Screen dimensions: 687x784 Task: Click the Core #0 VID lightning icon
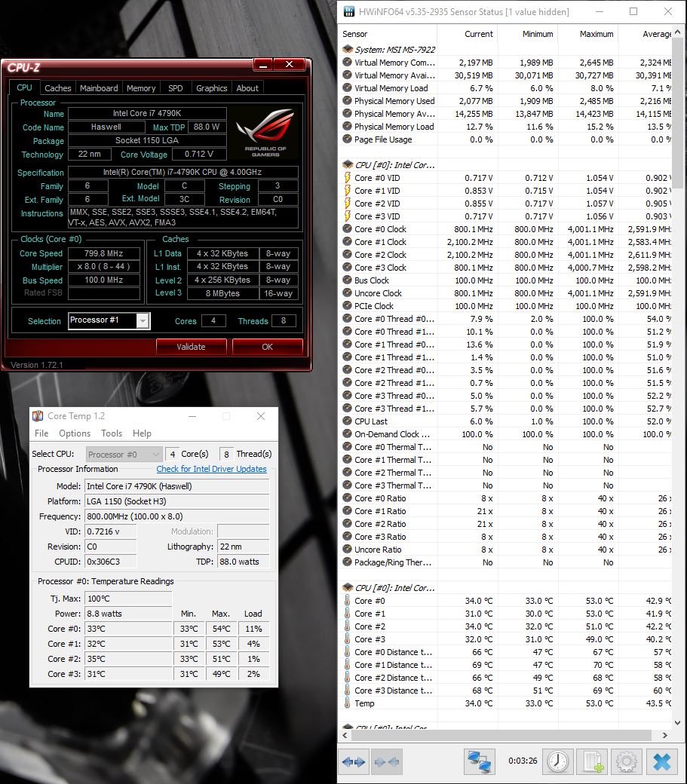click(347, 177)
